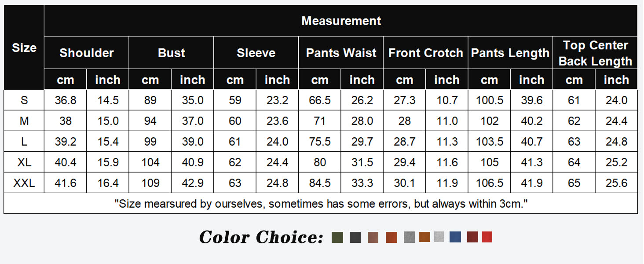
Task: Click the size measurement error disclaimer note
Action: click(321, 204)
